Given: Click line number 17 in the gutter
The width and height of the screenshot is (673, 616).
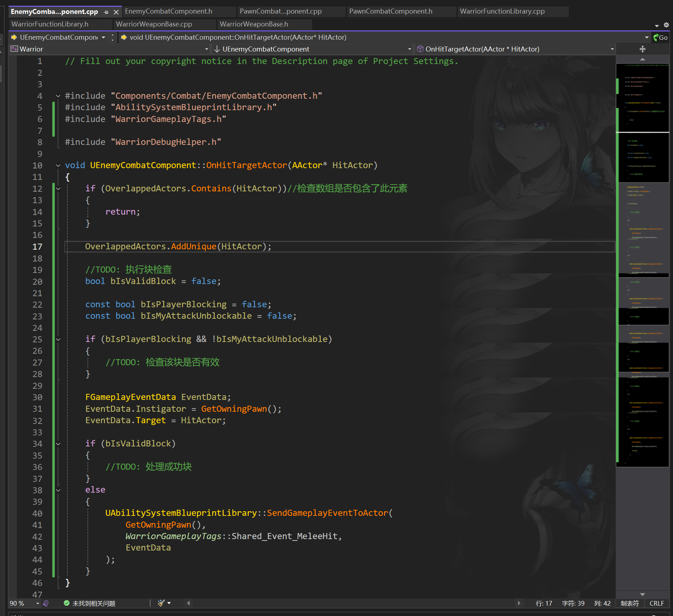Looking at the screenshot, I should tap(37, 247).
